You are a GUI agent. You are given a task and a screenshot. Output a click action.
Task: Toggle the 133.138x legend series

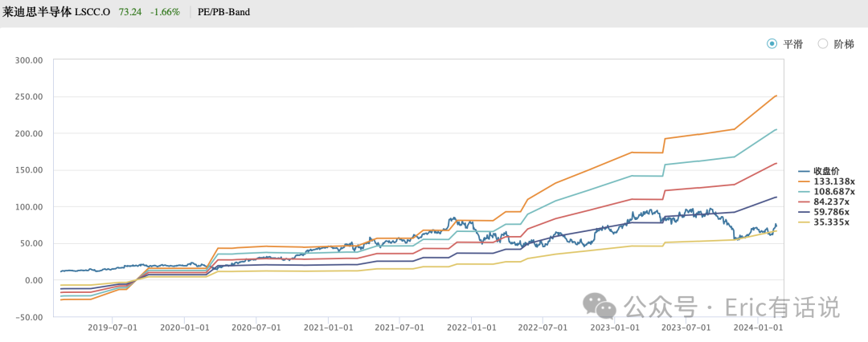pos(826,181)
